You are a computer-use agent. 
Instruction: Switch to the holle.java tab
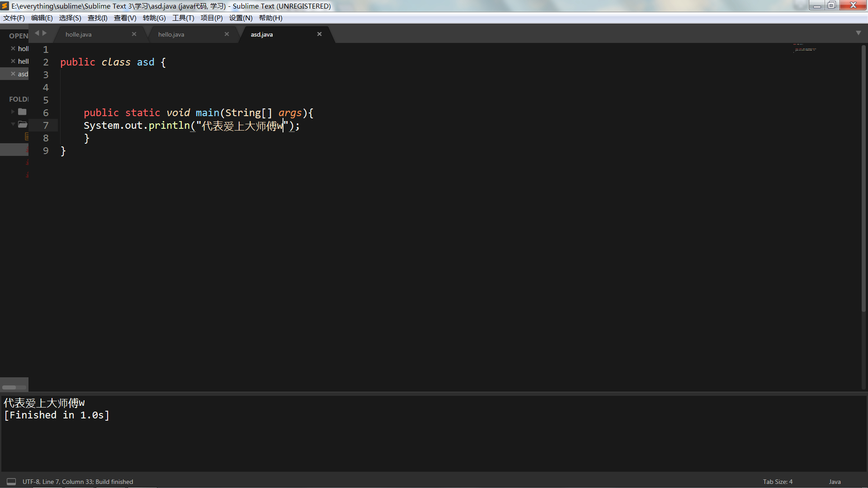[x=79, y=34]
